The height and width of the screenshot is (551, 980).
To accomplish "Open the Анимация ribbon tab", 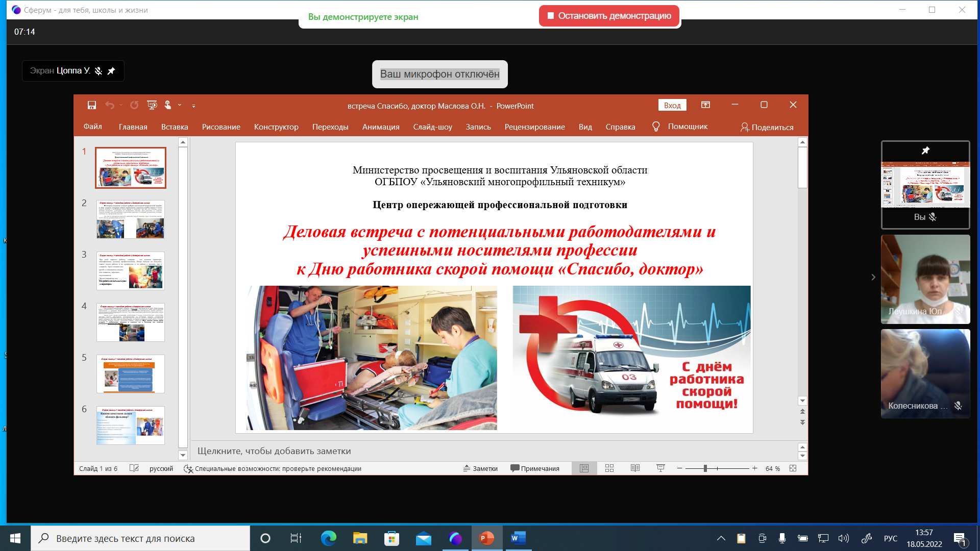I will pyautogui.click(x=381, y=127).
